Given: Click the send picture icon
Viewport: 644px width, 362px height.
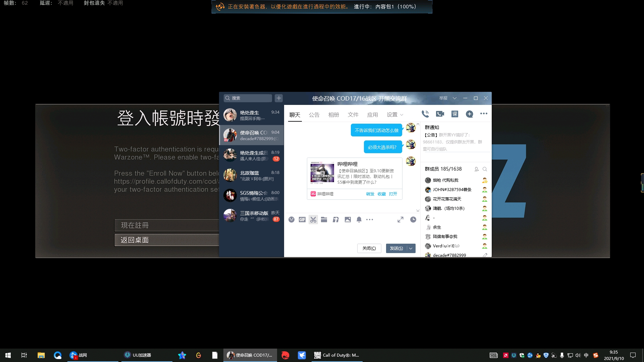Looking at the screenshot, I should (x=348, y=220).
